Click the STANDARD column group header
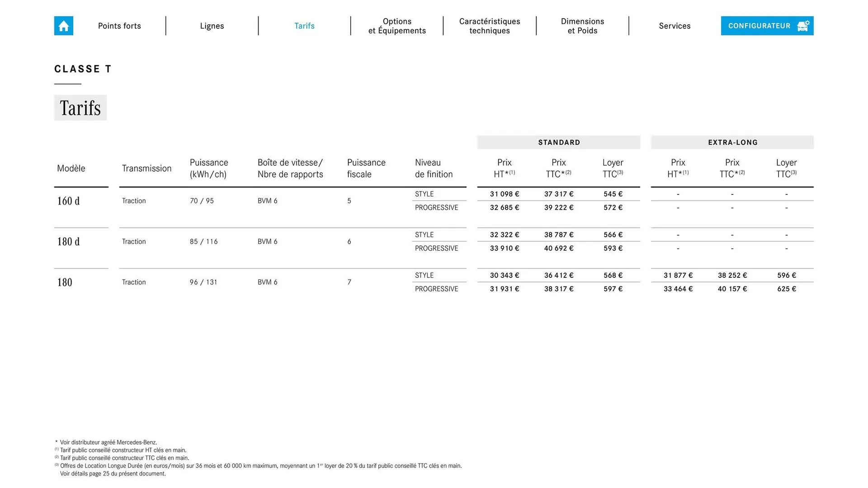Image resolution: width=868 pixels, height=488 pixels. (x=559, y=142)
